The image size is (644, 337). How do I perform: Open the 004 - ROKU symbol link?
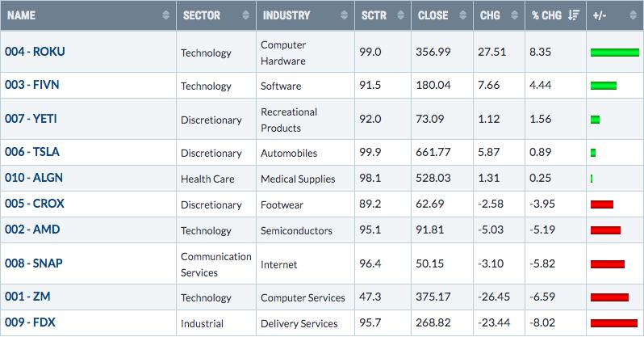point(35,52)
